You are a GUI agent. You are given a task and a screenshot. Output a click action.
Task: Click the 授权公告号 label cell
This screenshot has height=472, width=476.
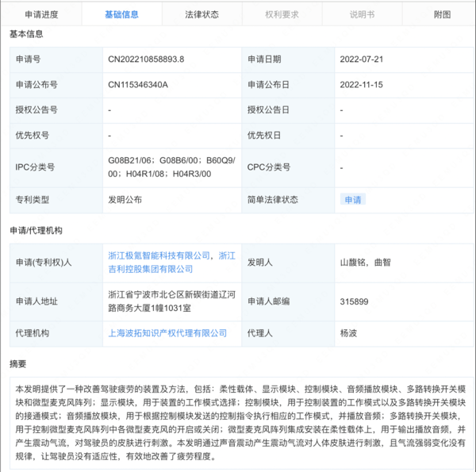[56, 110]
